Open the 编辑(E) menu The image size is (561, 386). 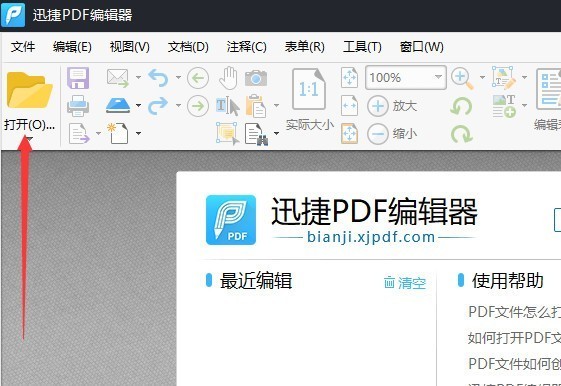[x=72, y=47]
